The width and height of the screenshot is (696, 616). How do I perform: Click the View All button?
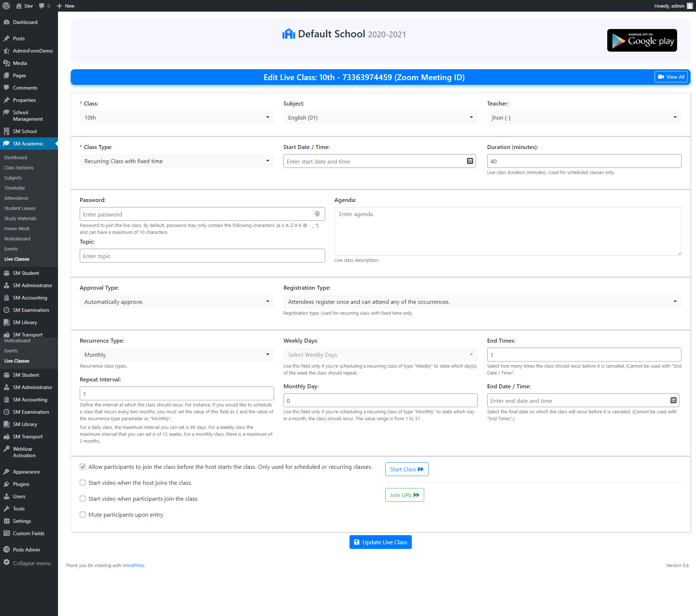tap(671, 77)
